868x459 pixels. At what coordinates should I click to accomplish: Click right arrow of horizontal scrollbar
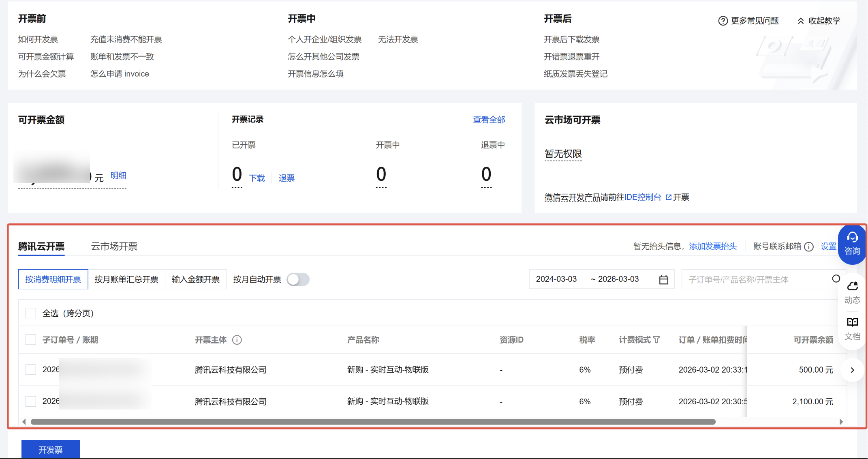pos(841,422)
